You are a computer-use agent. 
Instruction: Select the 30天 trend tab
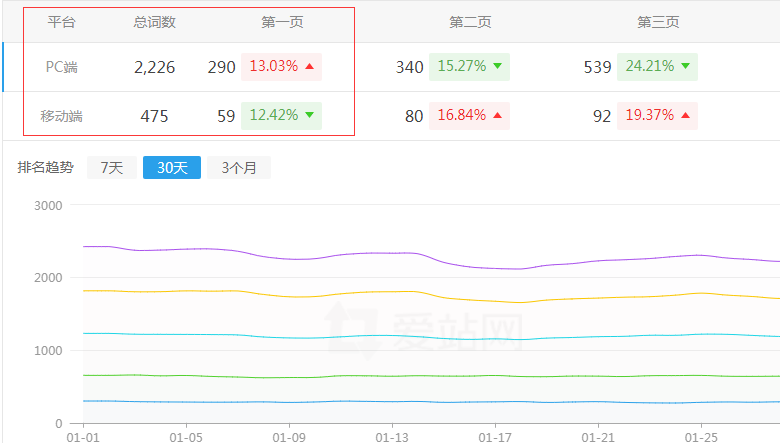[172, 168]
